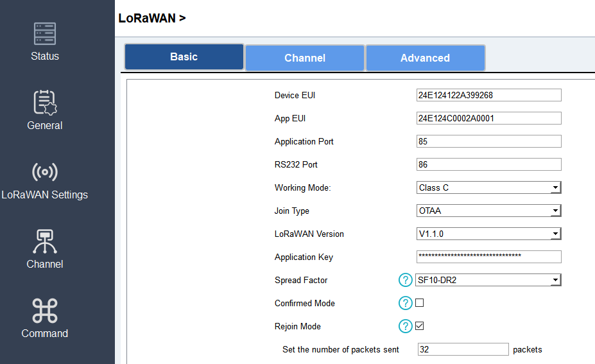The width and height of the screenshot is (595, 364).
Task: Disable the Rejoin Mode checkbox
Action: point(420,326)
